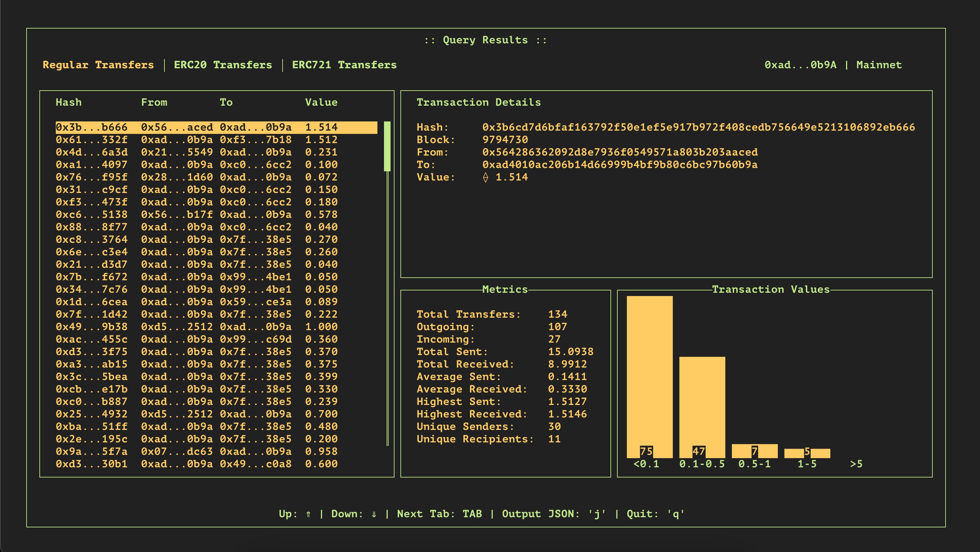The width and height of the screenshot is (980, 552).
Task: Click the From address 0x5642...aced
Action: tap(620, 152)
